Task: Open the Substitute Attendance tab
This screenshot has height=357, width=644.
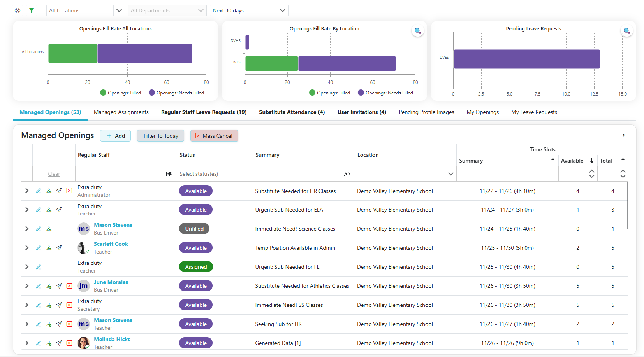Action: [292, 112]
